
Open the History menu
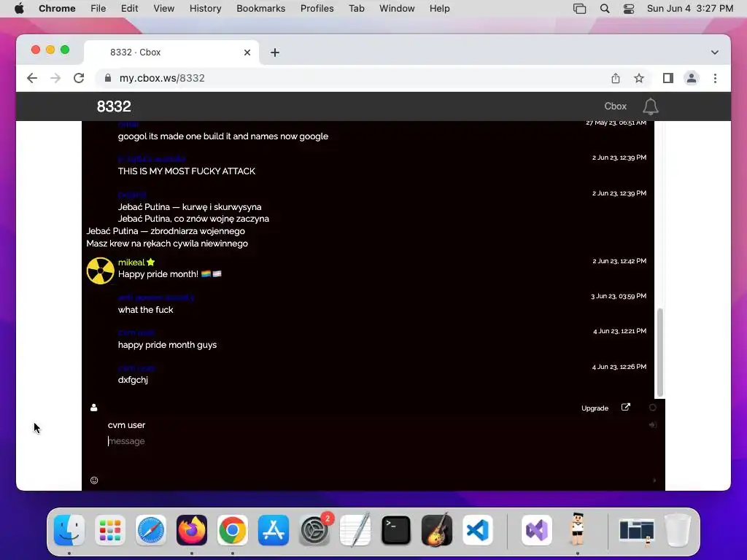[205, 9]
